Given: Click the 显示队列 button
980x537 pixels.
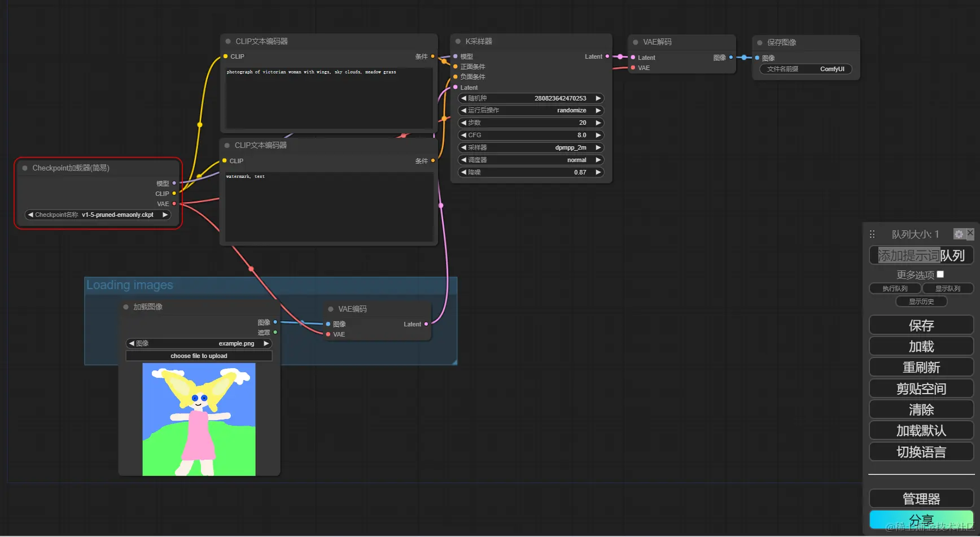Looking at the screenshot, I should (x=948, y=289).
